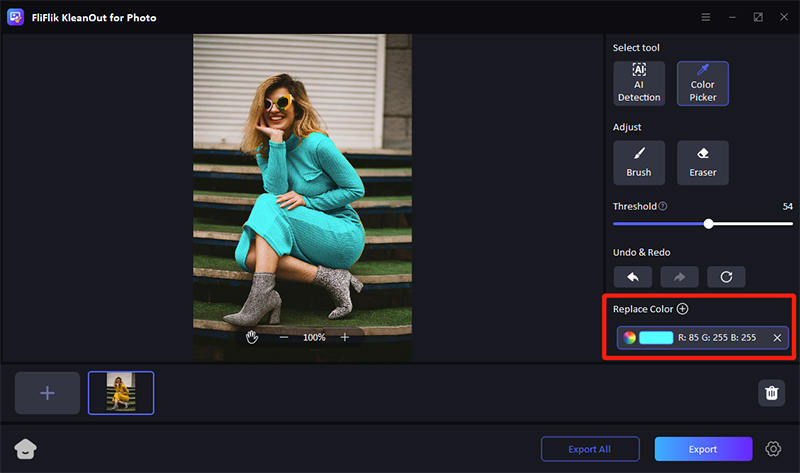Click the Export button
800x473 pixels.
point(703,449)
